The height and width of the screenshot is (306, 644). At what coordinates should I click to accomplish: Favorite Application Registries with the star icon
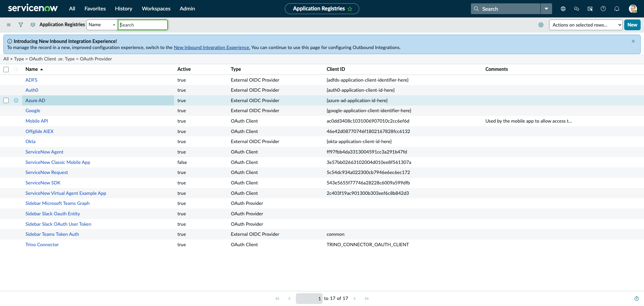point(350,9)
